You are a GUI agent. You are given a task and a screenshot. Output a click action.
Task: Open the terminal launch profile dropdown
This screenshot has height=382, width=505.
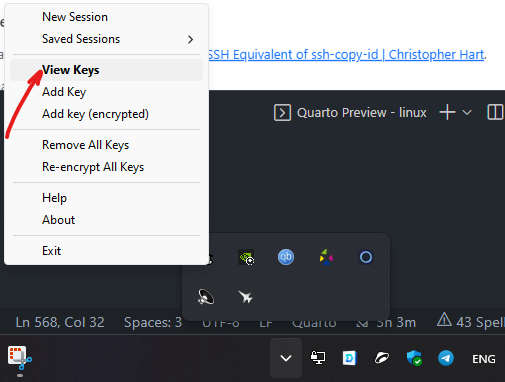(x=467, y=112)
